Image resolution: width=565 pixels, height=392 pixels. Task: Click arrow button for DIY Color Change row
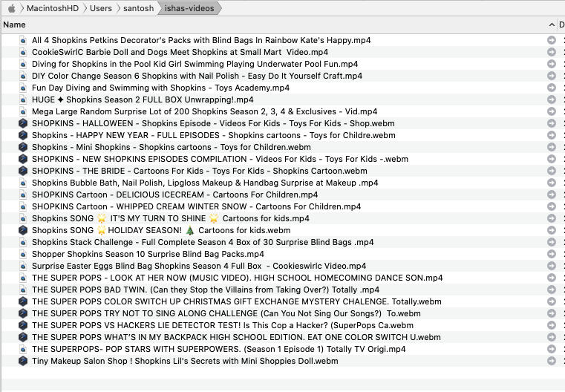click(x=552, y=76)
